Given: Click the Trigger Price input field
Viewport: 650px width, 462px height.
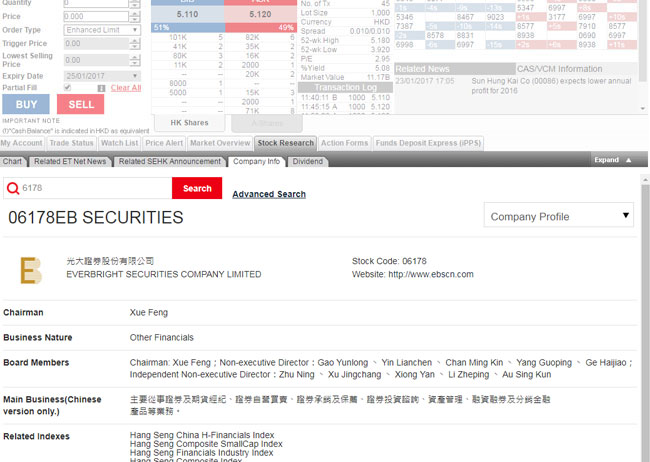Looking at the screenshot, I should [96, 44].
